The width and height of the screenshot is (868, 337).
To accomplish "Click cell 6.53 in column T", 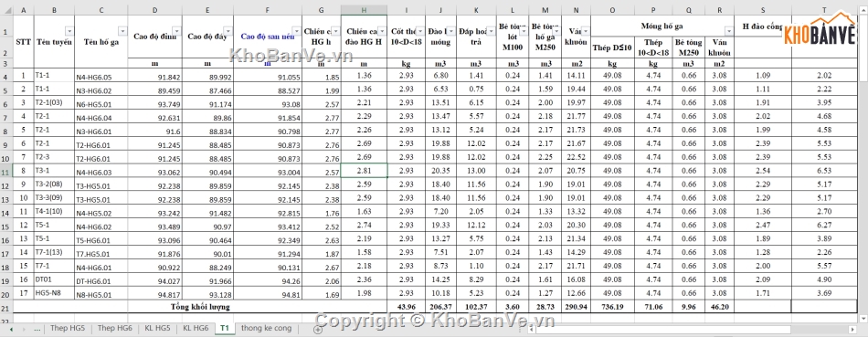I will (825, 171).
